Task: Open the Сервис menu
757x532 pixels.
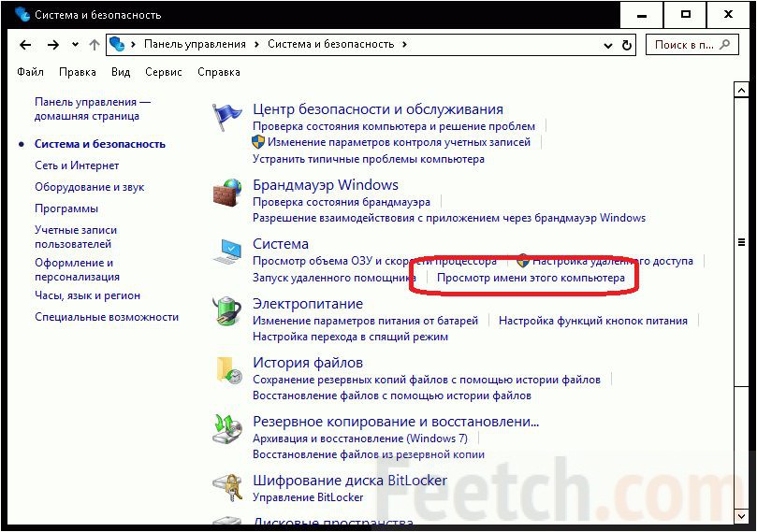Action: [x=164, y=72]
